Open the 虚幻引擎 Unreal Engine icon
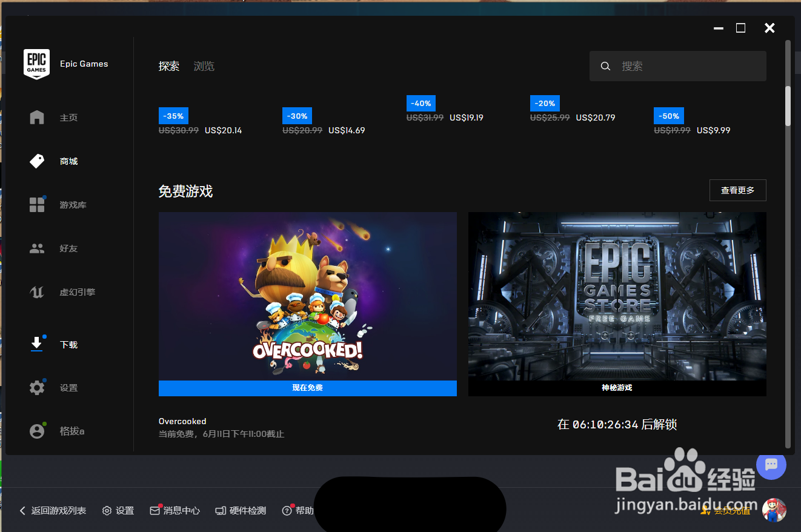 (x=37, y=292)
